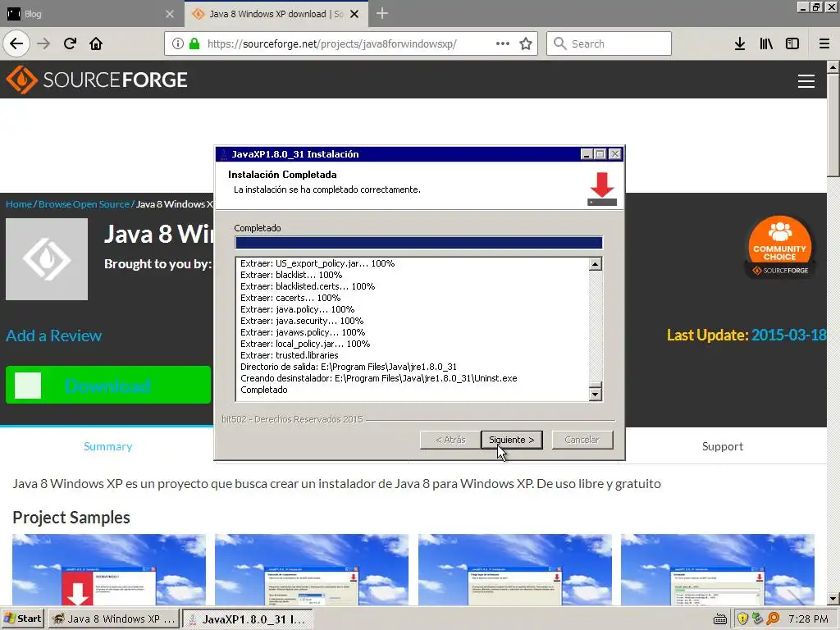Bookmark this page with star icon
840x630 pixels.
pos(526,44)
